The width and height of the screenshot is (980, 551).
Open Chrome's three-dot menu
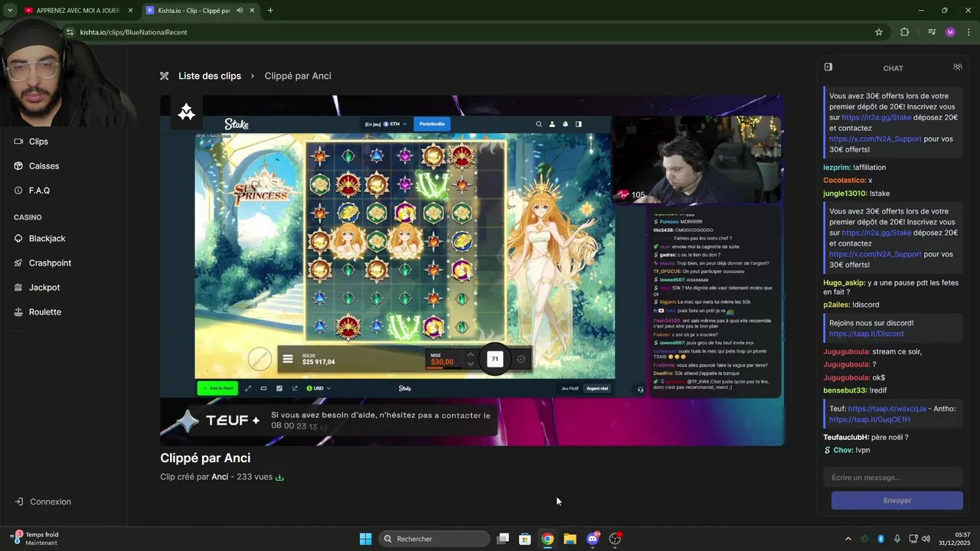[x=969, y=32]
